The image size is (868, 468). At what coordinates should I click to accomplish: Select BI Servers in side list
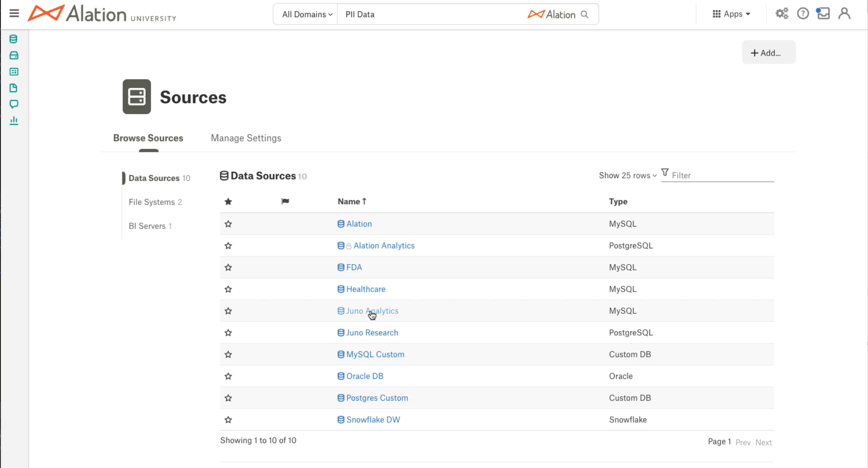(x=150, y=226)
